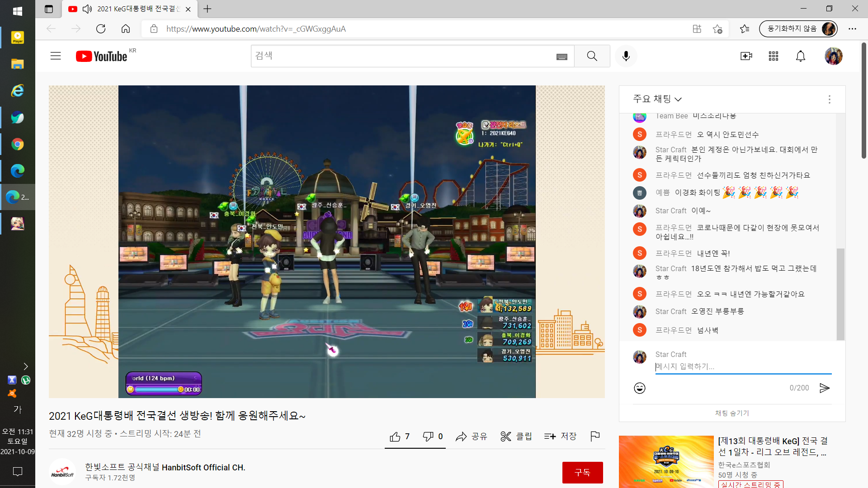Click the live chat scrollbar
This screenshot has height=488, width=868.
tap(840, 294)
